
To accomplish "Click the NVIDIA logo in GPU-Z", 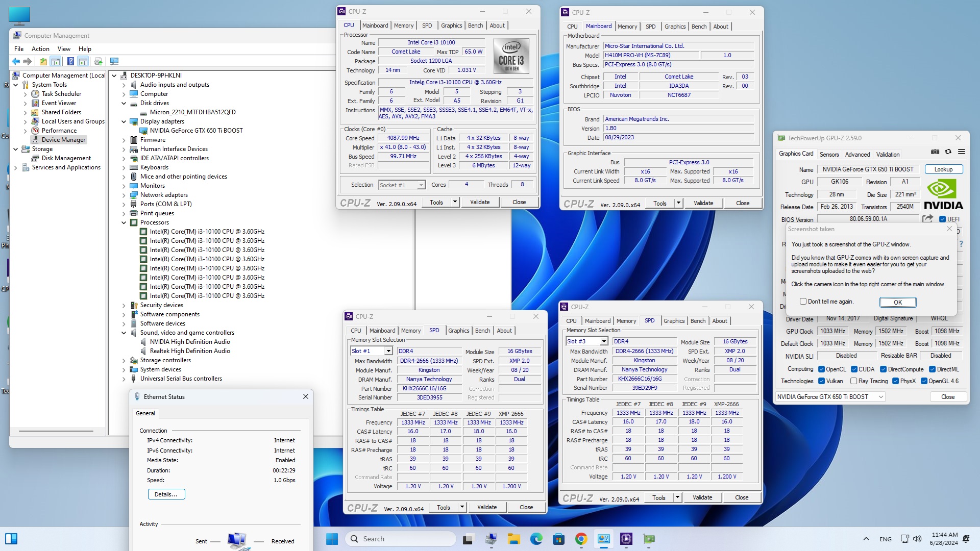I will point(943,194).
